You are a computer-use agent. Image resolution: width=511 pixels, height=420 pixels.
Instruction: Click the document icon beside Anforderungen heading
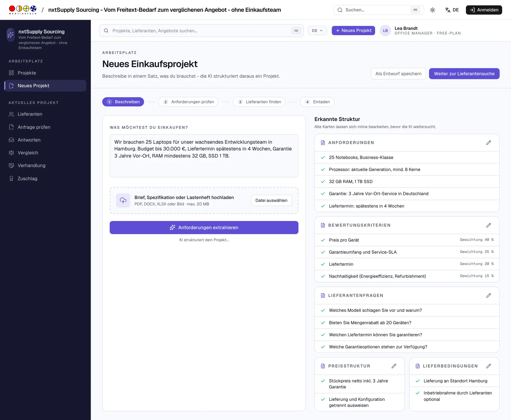point(323,143)
